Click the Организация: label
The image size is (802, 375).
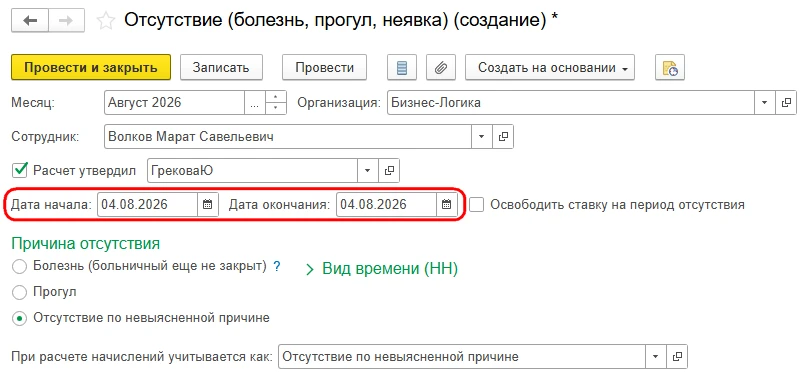(x=339, y=103)
